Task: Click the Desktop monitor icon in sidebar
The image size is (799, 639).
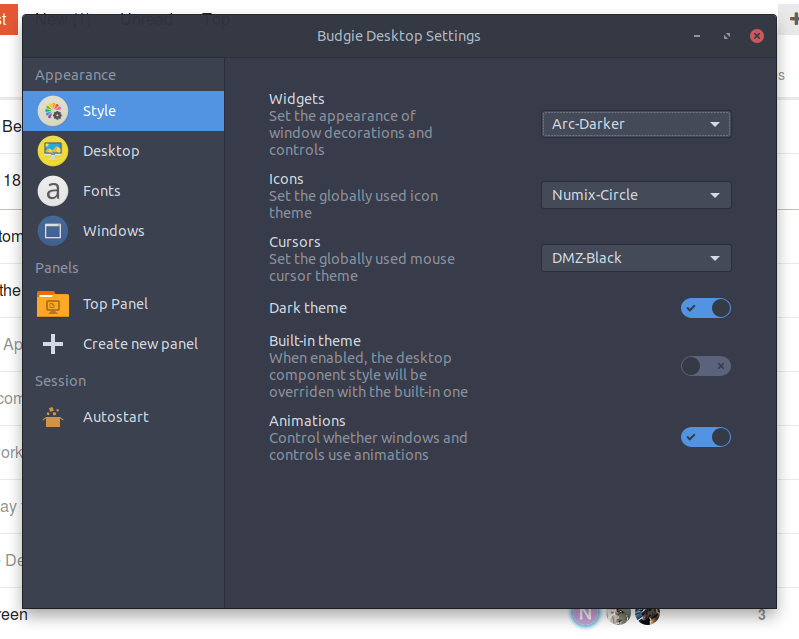Action: pyautogui.click(x=53, y=151)
